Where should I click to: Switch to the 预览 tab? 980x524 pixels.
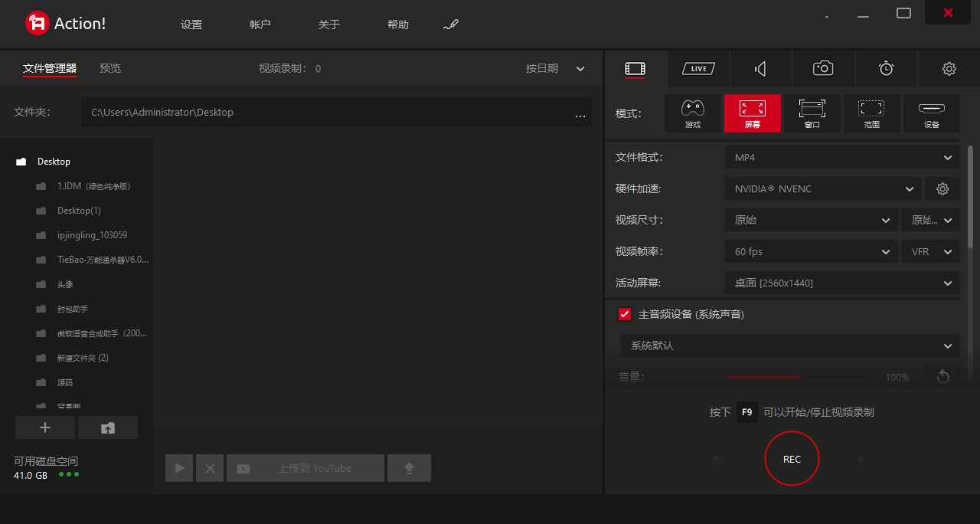coord(109,68)
